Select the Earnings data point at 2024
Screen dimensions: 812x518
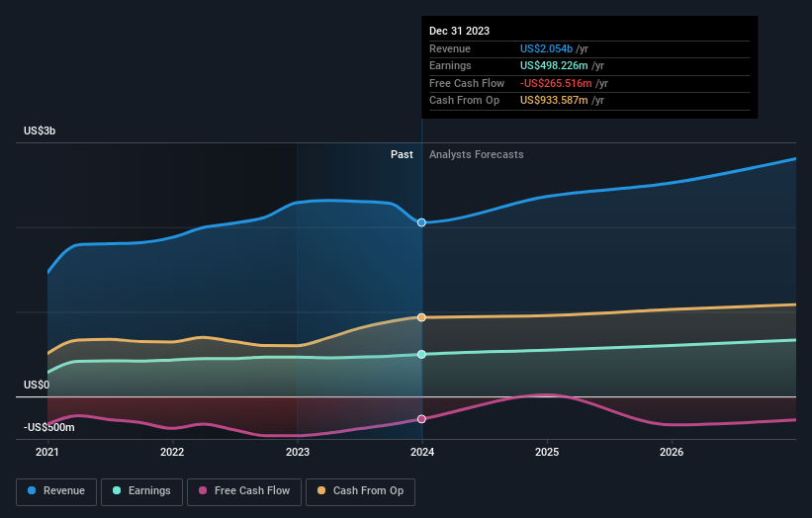pos(421,355)
